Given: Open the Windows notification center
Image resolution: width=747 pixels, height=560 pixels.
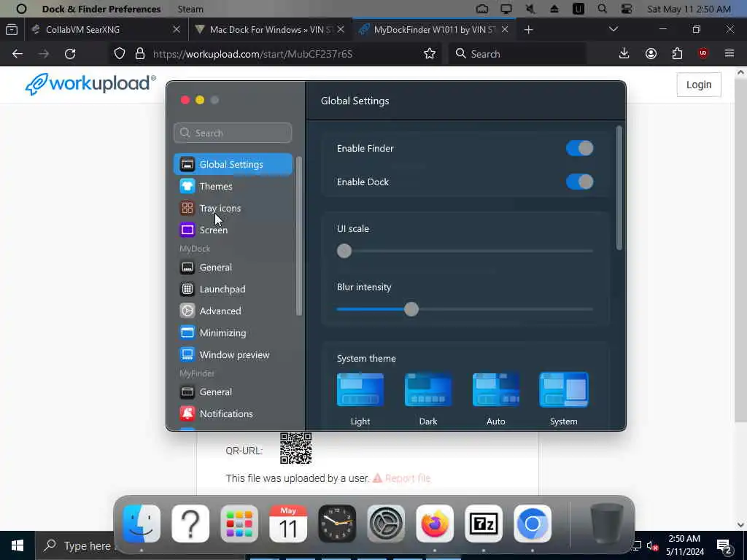Looking at the screenshot, I should (x=724, y=545).
